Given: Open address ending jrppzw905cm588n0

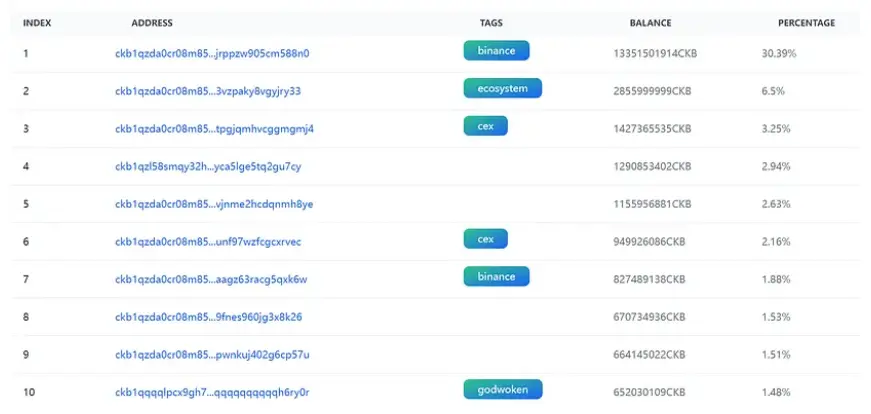Looking at the screenshot, I should tap(212, 53).
